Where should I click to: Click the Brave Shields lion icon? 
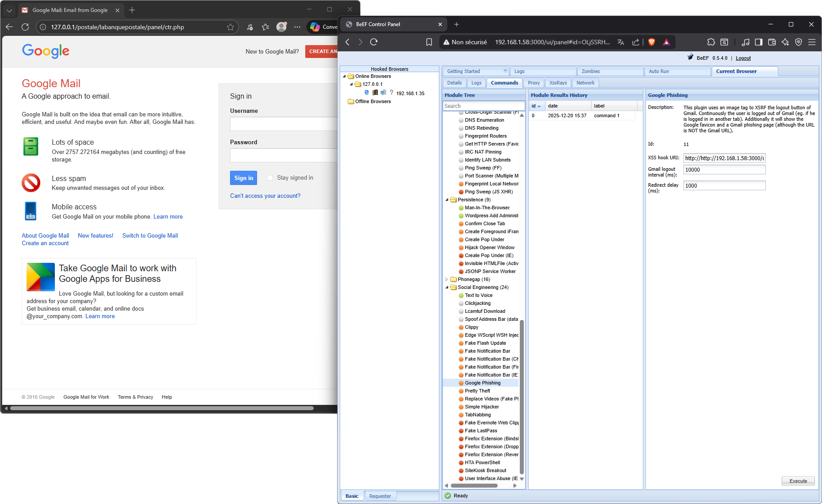[651, 42]
